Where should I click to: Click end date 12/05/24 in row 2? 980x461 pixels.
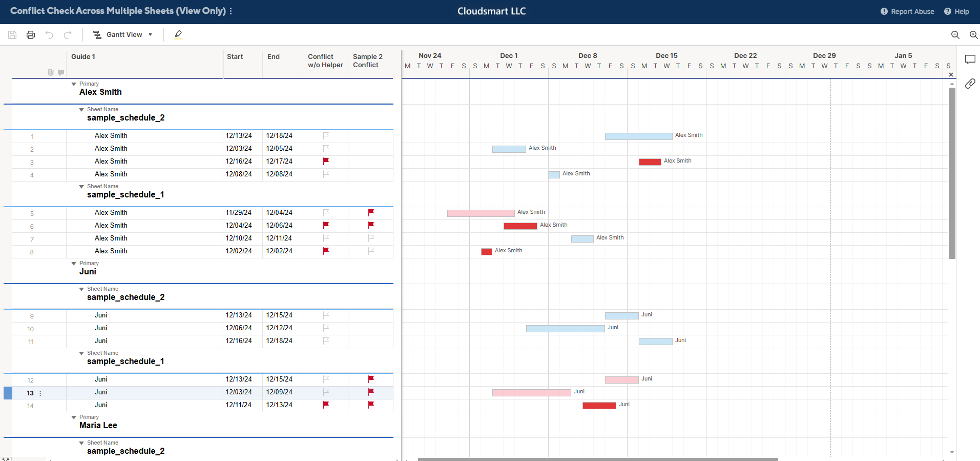(279, 149)
